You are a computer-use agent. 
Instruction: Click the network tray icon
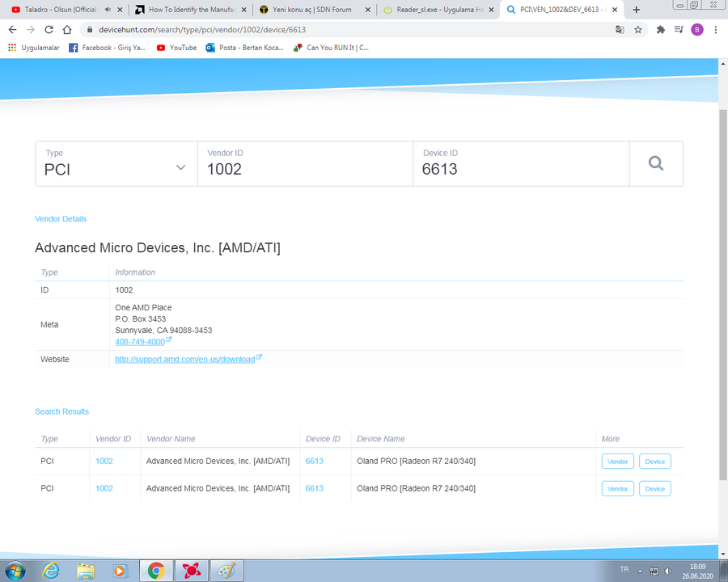click(654, 571)
